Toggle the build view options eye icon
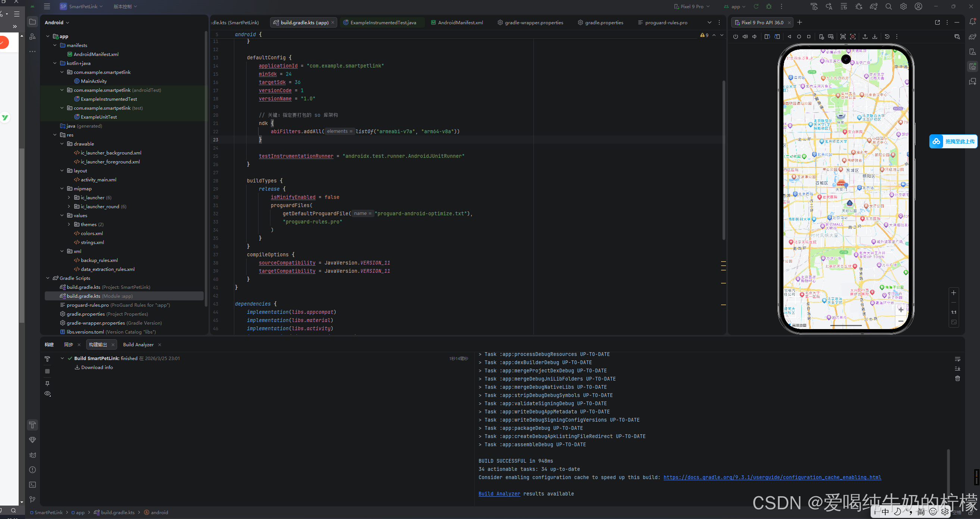This screenshot has height=519, width=980. [x=47, y=394]
